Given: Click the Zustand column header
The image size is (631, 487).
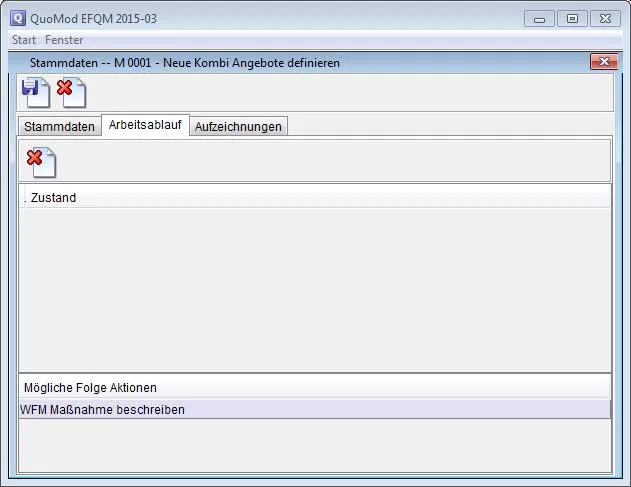Looking at the screenshot, I should (x=54, y=198).
